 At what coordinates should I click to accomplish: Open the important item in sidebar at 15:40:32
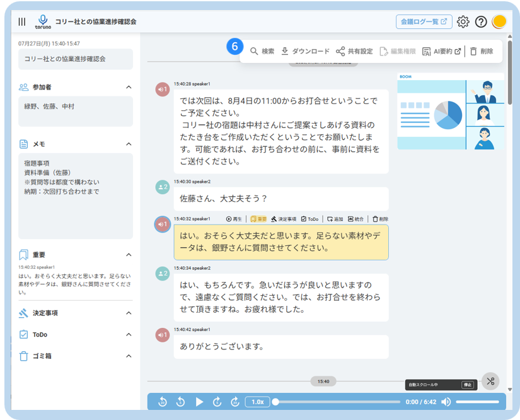(x=75, y=281)
